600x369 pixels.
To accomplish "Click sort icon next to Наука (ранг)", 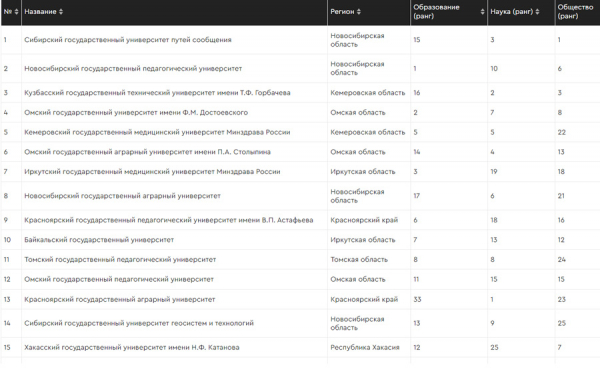I will click(x=537, y=11).
